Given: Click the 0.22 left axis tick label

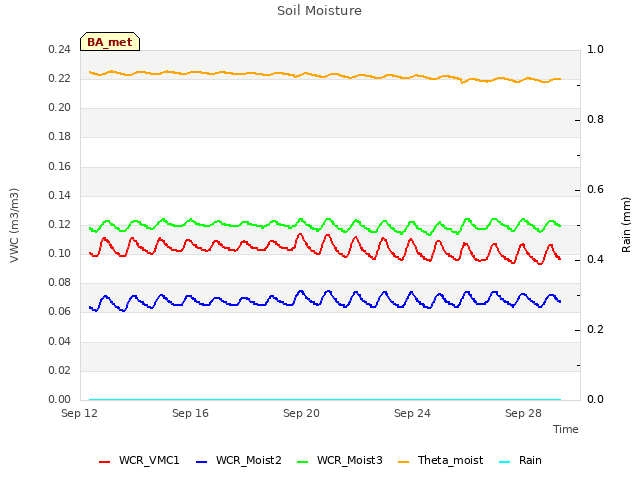Looking at the screenshot, I should coord(60,78).
